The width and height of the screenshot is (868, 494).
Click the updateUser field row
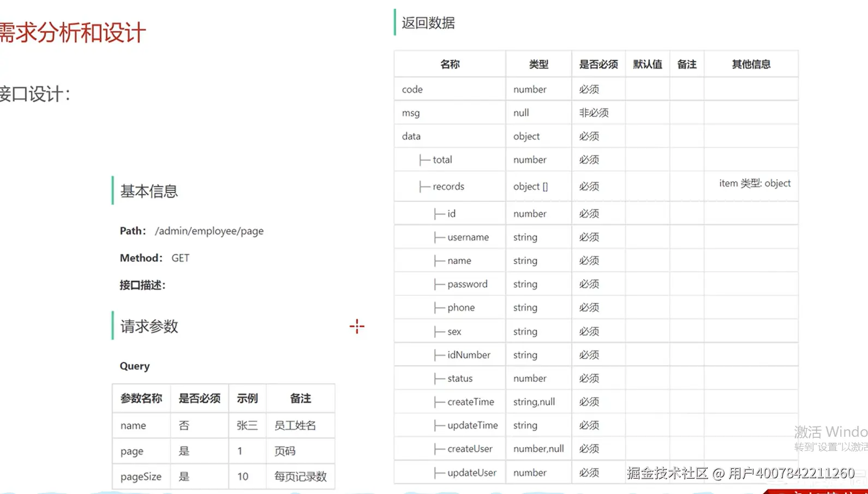471,473
